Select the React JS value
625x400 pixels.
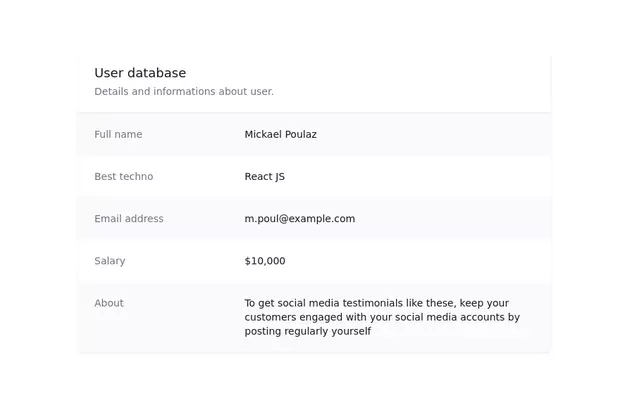point(264,177)
